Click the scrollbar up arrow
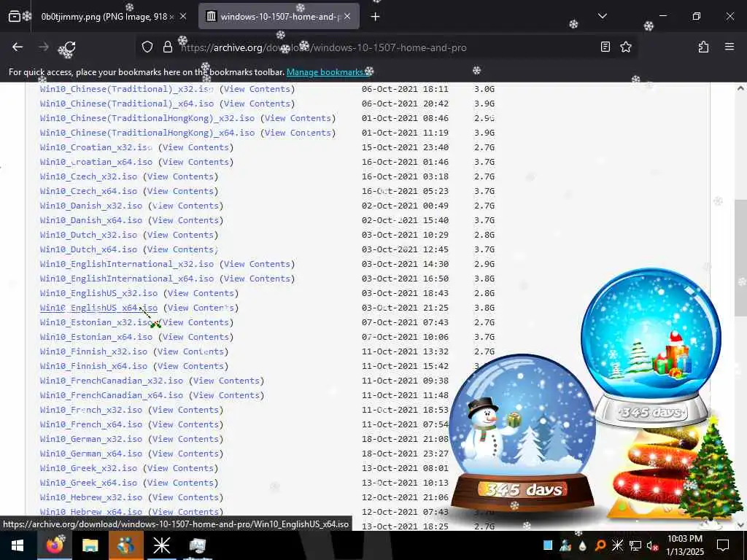The width and height of the screenshot is (747, 560). (x=740, y=88)
